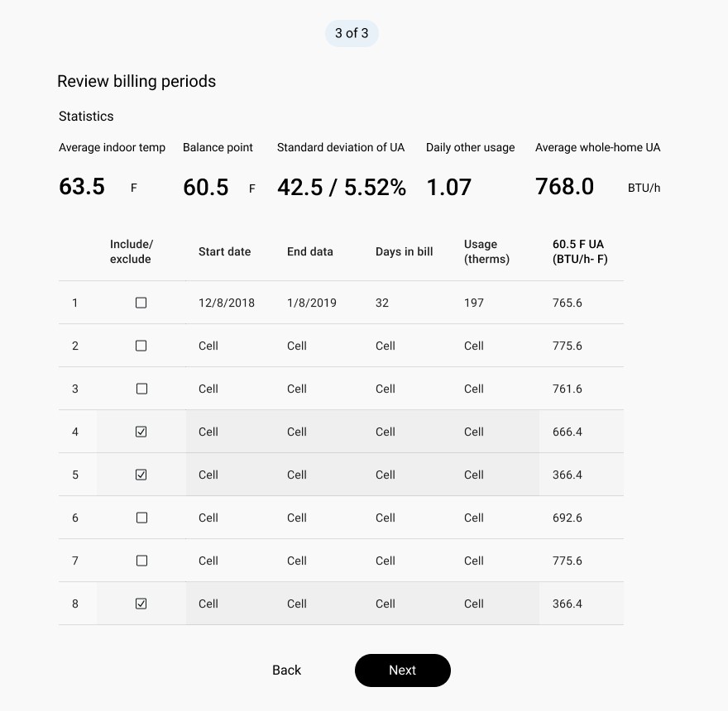The height and width of the screenshot is (711, 728).
Task: Click the 'End data' column header
Action: (x=309, y=251)
